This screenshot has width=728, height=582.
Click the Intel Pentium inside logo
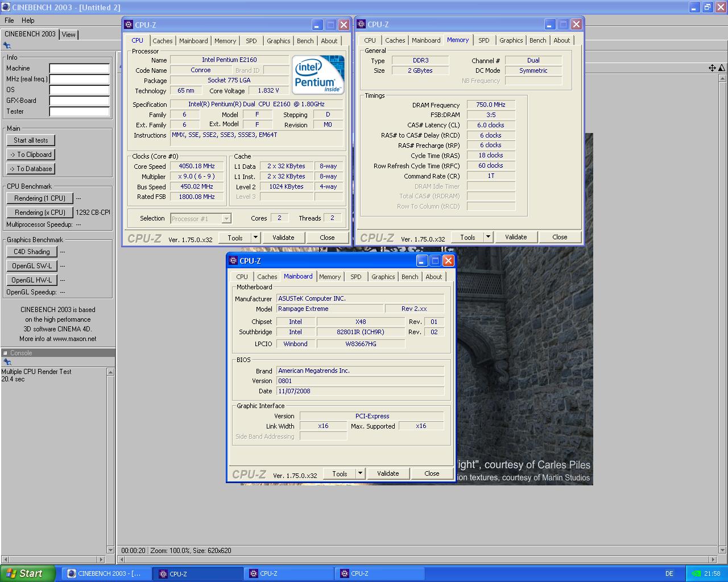point(317,74)
